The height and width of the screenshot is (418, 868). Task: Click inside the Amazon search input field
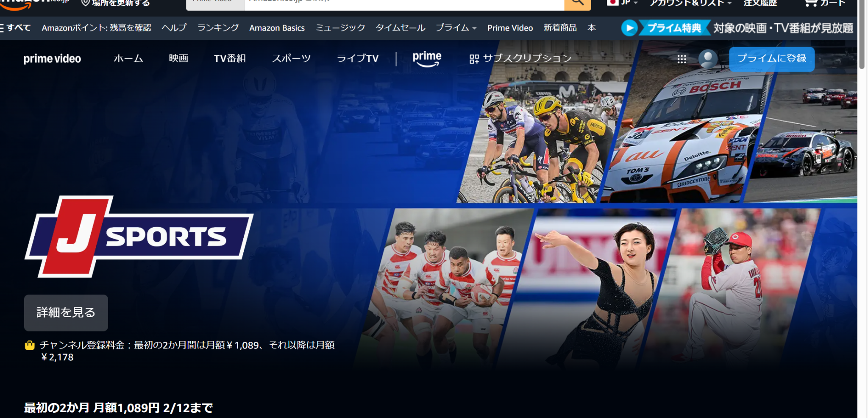(381, 3)
